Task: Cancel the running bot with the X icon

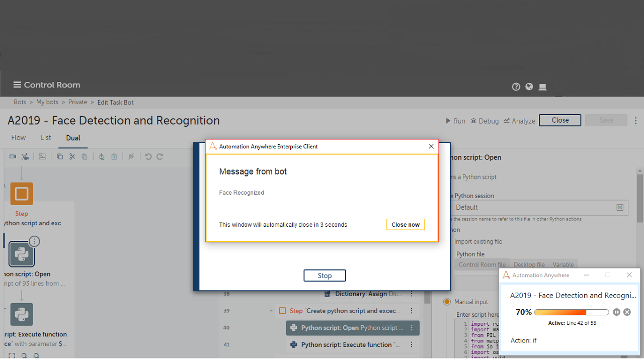Action: coord(627,312)
